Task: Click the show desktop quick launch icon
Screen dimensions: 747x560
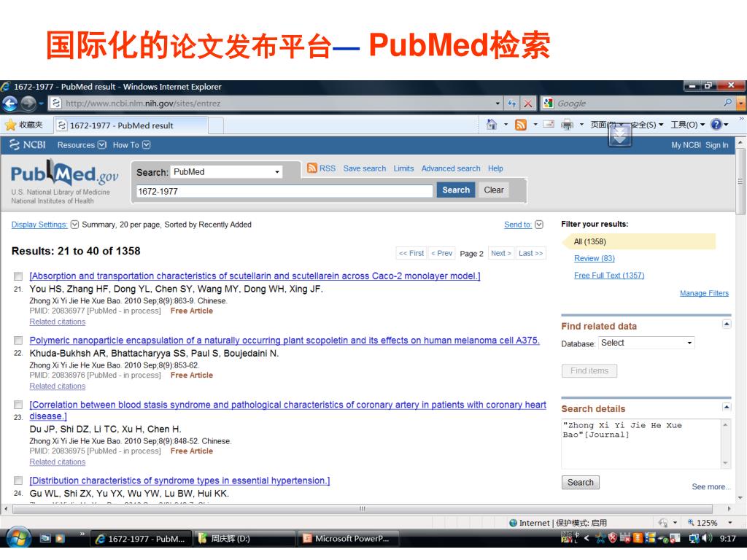Action: pyautogui.click(x=45, y=539)
